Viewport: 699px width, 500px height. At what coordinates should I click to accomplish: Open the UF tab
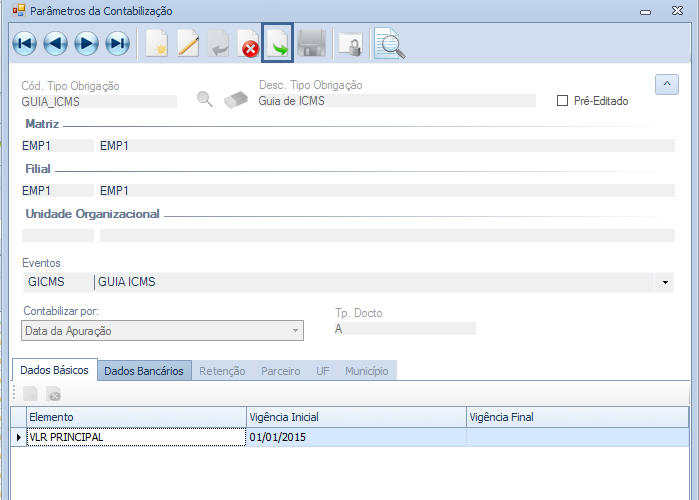(x=323, y=371)
